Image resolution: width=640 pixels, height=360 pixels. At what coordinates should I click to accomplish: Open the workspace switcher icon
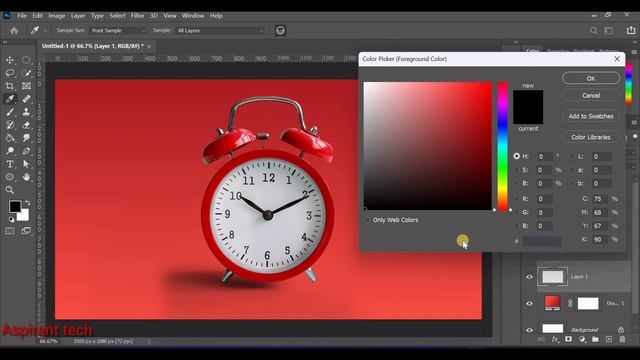coord(609,31)
